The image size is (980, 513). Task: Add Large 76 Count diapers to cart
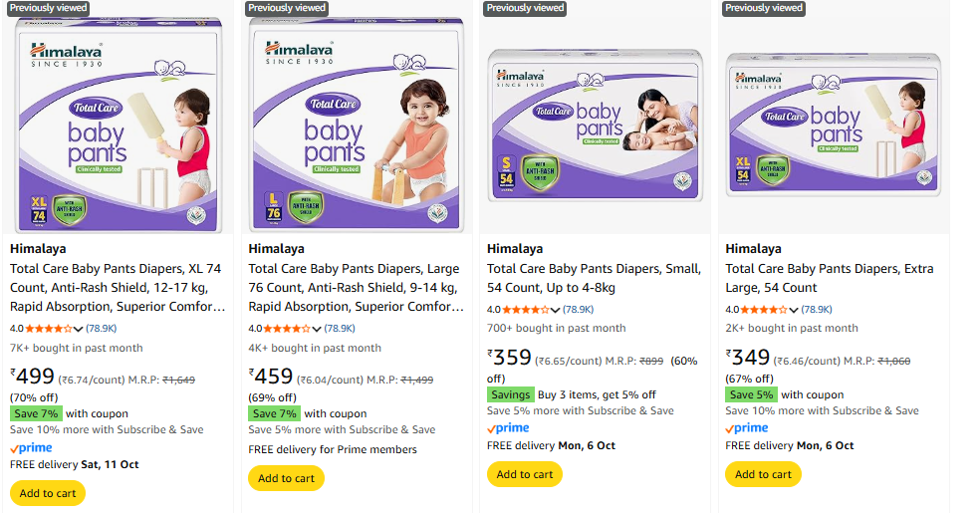click(286, 478)
